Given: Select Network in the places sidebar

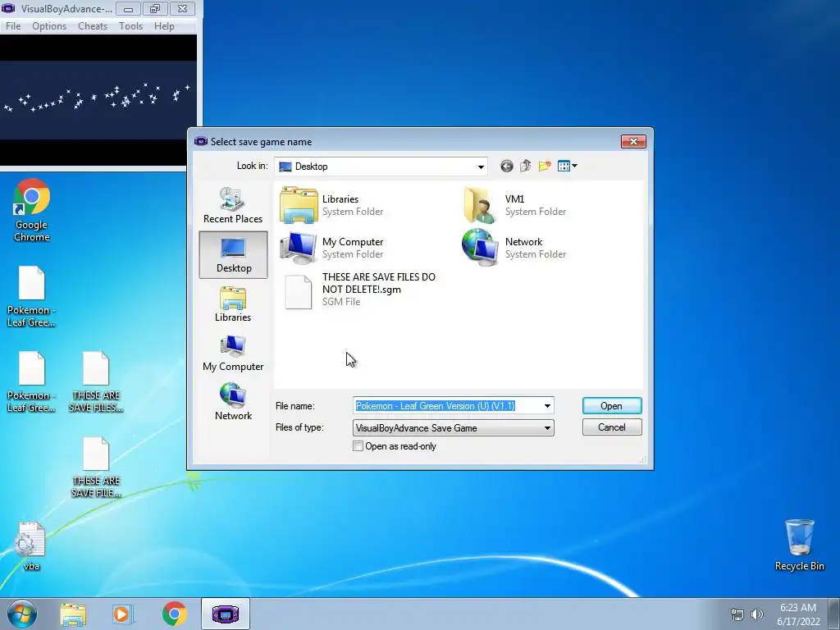Looking at the screenshot, I should tap(233, 402).
